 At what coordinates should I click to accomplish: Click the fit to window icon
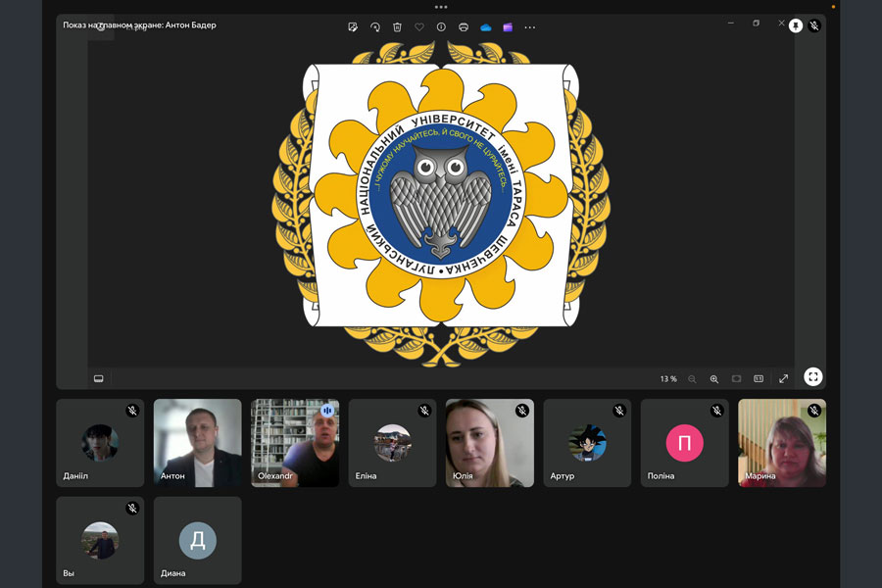click(x=736, y=378)
